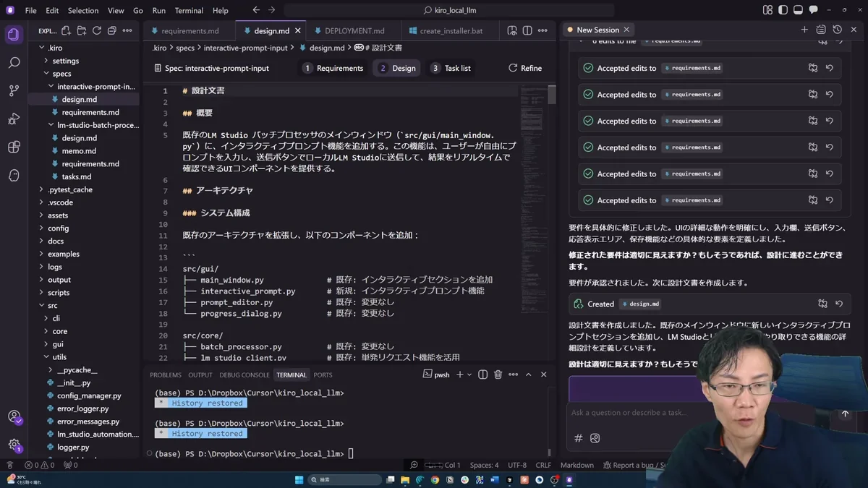Go forward with the navigation arrow
Viewport: 868px width, 488px height.
click(272, 10)
